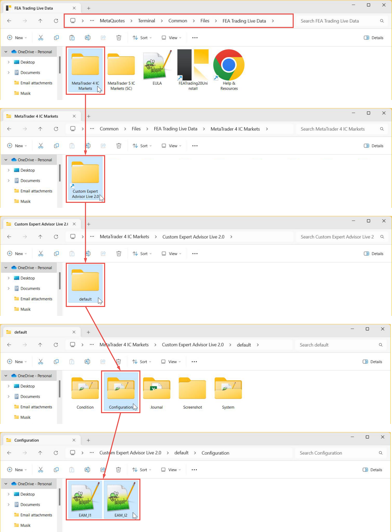Click Custom Expert Advisor Live 2.0 breadcrumb in the default window
Screen dimensions: 392x532
click(x=193, y=345)
